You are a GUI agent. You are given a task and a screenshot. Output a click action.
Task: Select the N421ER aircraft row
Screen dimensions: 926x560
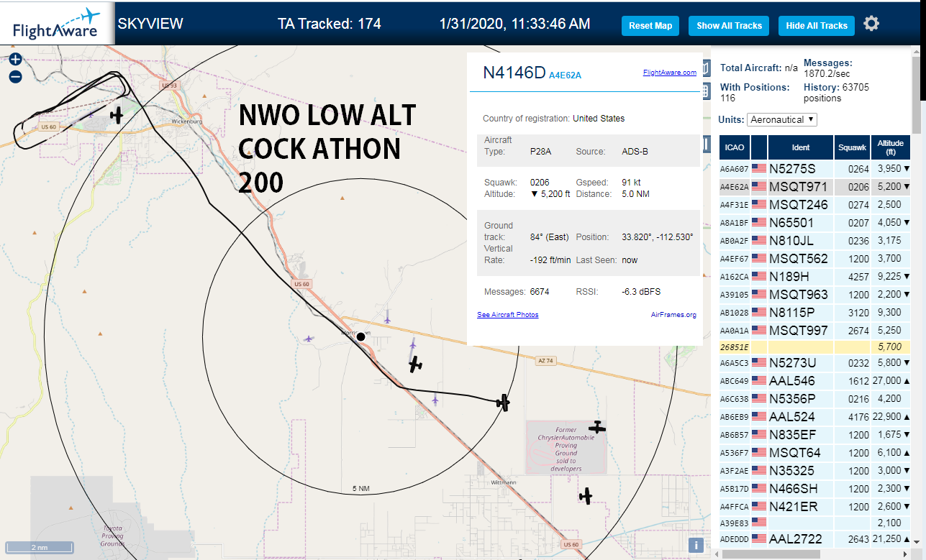click(x=815, y=507)
